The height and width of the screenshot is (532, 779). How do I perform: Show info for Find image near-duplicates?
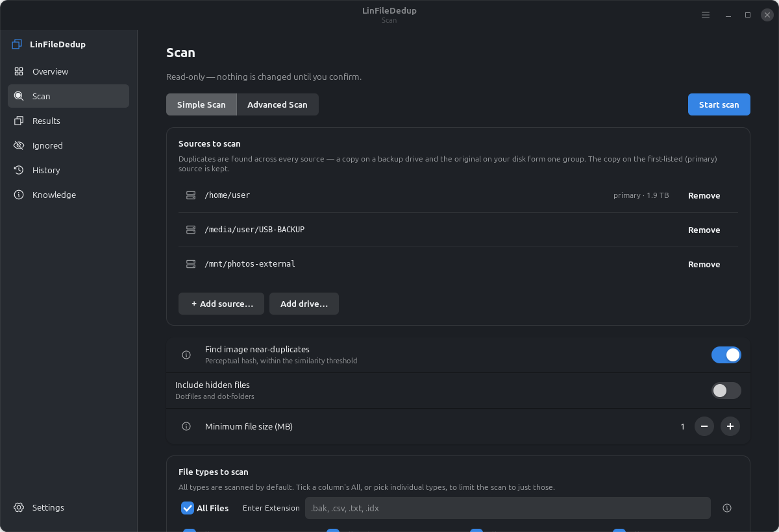click(x=186, y=355)
